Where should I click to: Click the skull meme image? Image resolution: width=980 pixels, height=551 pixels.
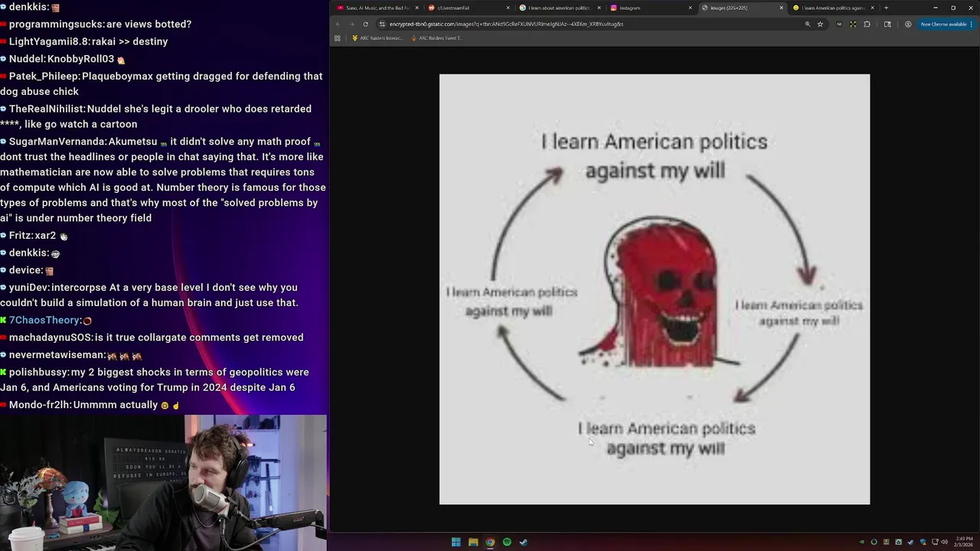pos(655,289)
